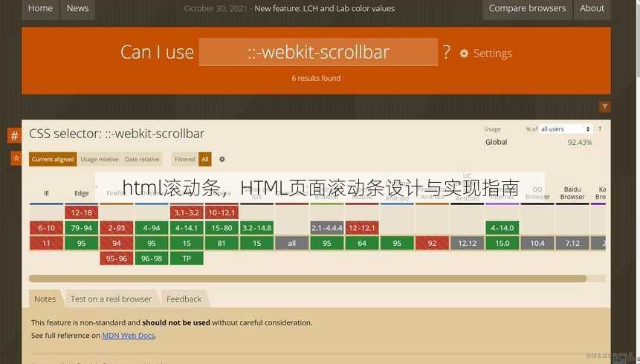This screenshot has width=640, height=364.
Task: Click the Samsung Internet 4-14.0 cell
Action: tap(502, 228)
